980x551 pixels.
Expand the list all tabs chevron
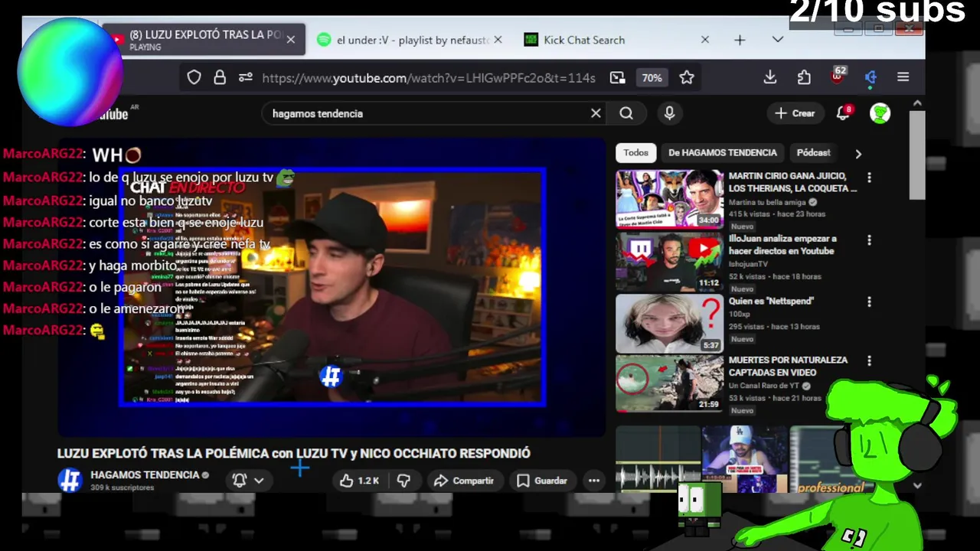[x=778, y=40]
